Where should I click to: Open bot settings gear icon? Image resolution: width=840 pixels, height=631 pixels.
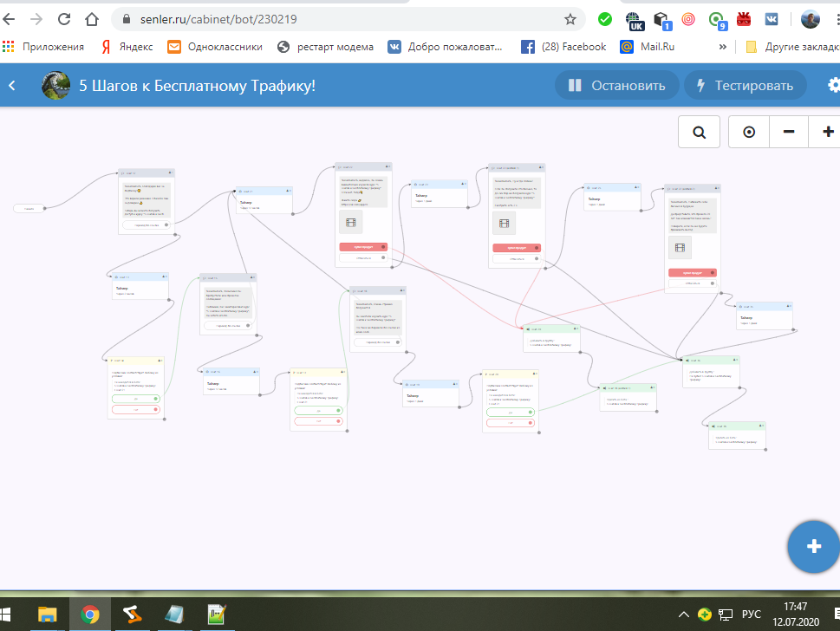(x=833, y=85)
